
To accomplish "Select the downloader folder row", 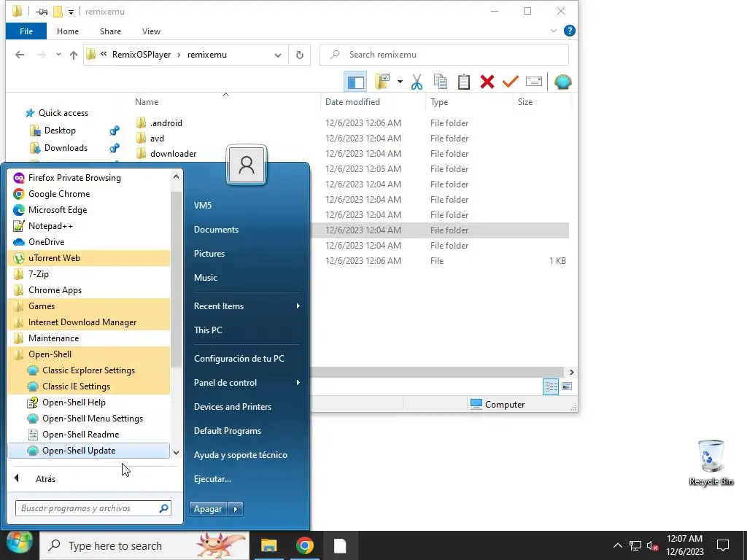I will (172, 154).
